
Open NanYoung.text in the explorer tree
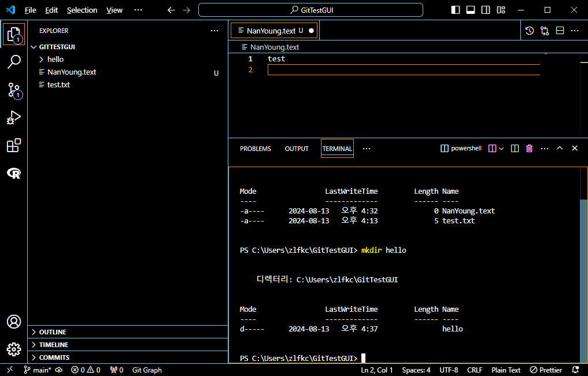pyautogui.click(x=128, y=72)
